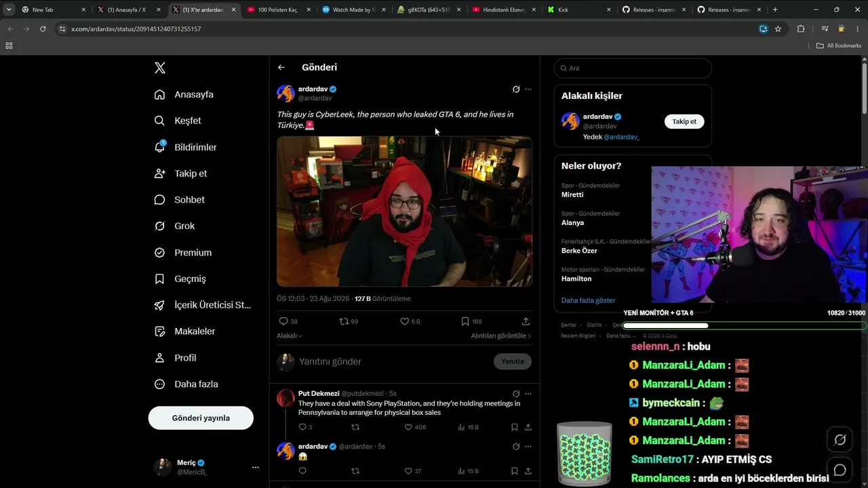This screenshot has width=868, height=488.
Task: Reload the page with the refresh icon
Action: [x=43, y=29]
